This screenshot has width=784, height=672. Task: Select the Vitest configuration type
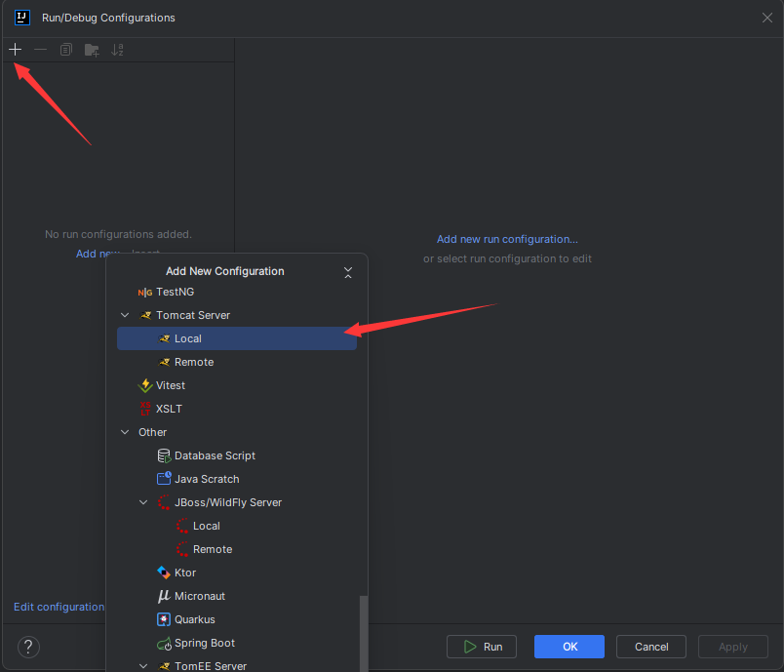point(170,385)
